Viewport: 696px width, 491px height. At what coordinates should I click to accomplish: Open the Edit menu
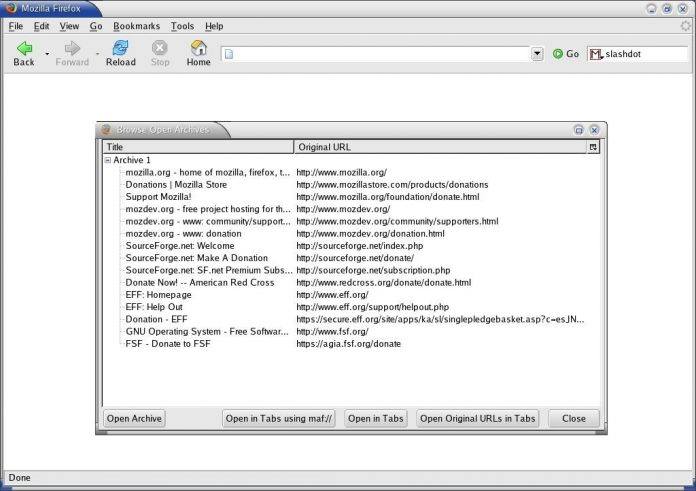coord(41,26)
